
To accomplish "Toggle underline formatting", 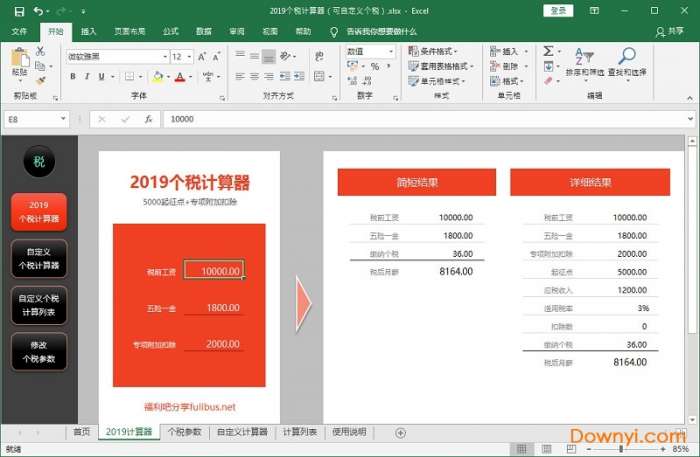I will click(x=102, y=77).
